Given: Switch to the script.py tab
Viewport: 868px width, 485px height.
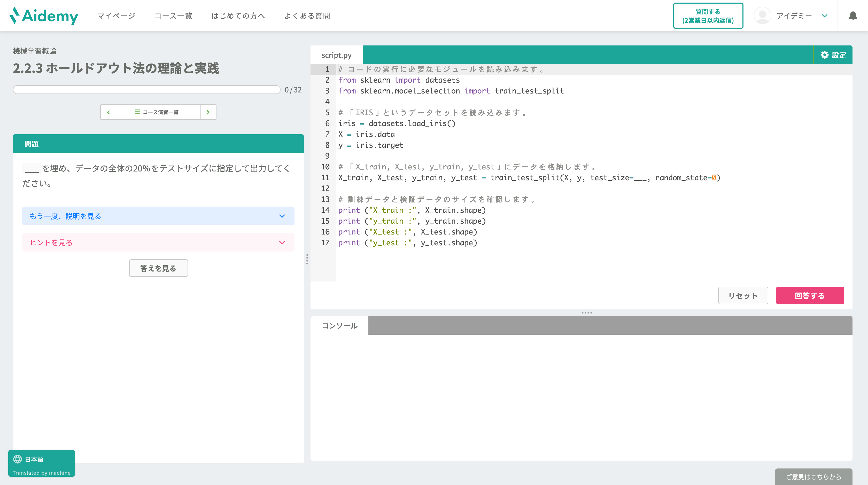Looking at the screenshot, I should [336, 54].
